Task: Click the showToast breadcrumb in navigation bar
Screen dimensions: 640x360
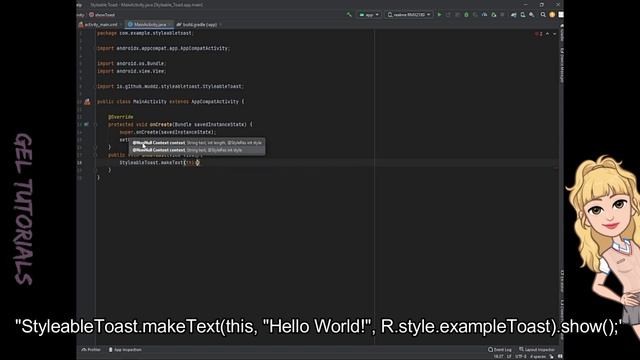Action: 102,15
